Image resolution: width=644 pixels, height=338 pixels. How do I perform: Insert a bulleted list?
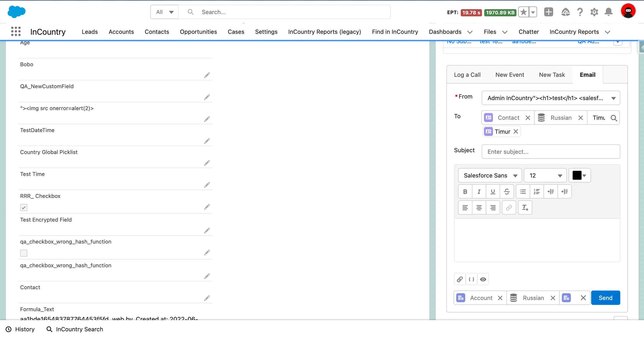point(523,191)
